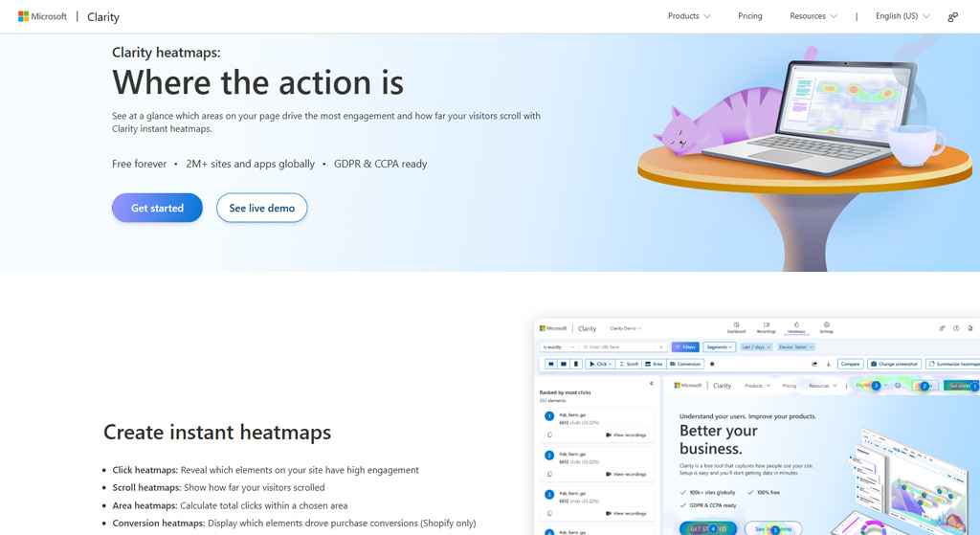Click the Settings gear icon in the demo screenshot
The width and height of the screenshot is (980, 535).
(x=826, y=325)
